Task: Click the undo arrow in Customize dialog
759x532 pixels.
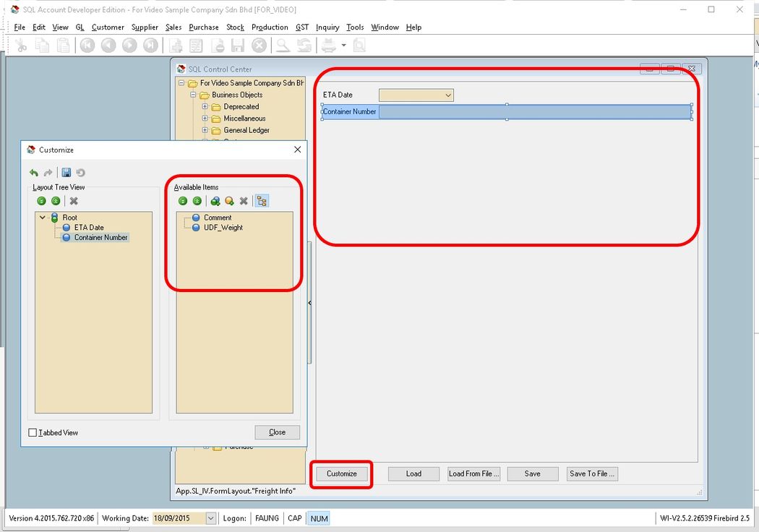Action: click(34, 173)
